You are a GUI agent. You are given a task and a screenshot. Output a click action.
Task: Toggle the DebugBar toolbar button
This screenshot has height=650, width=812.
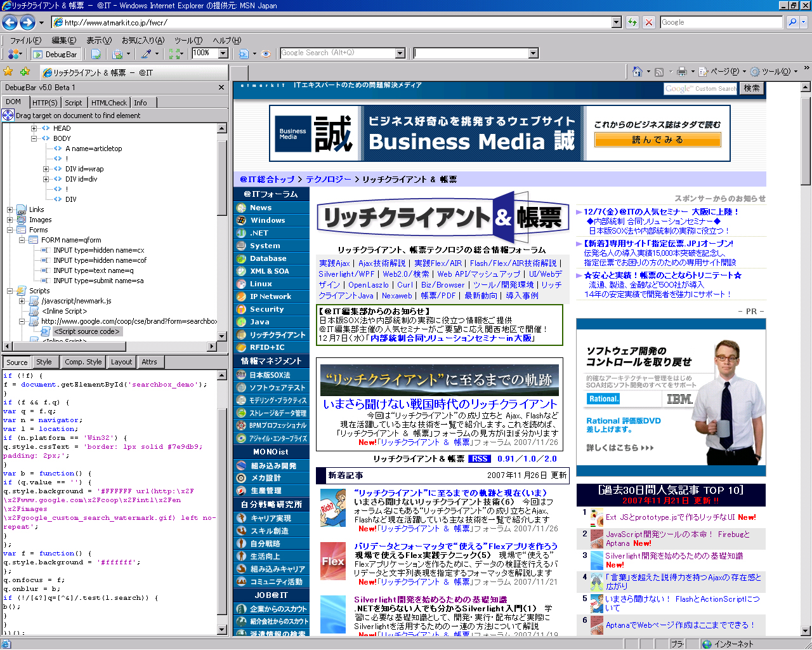[55, 54]
